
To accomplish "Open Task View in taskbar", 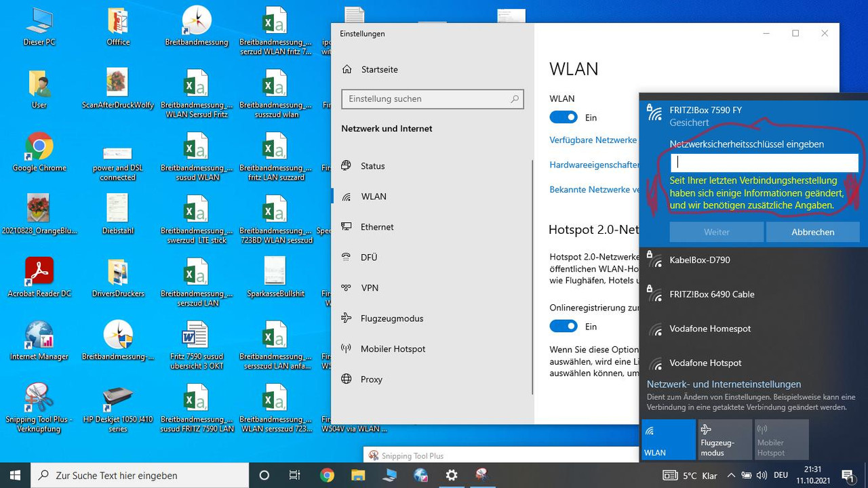I will click(295, 475).
